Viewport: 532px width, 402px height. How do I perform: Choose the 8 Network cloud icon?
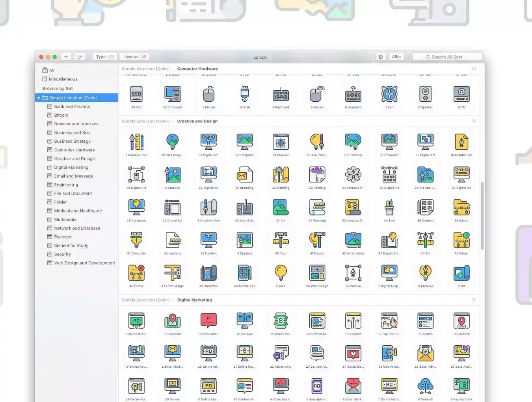tap(425, 386)
